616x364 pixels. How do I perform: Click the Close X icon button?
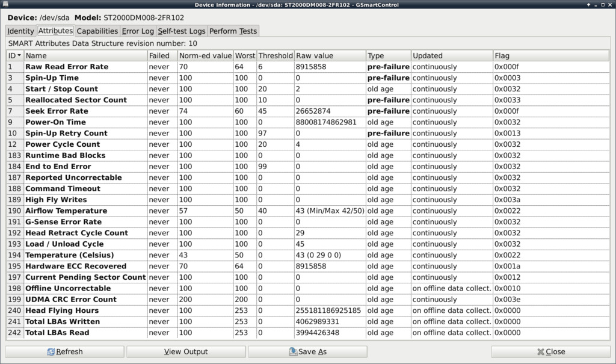coord(540,352)
